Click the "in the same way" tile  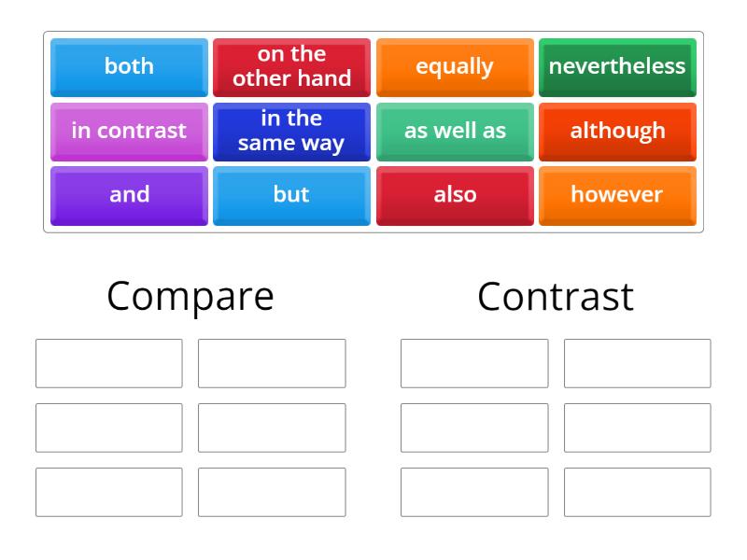click(x=291, y=131)
